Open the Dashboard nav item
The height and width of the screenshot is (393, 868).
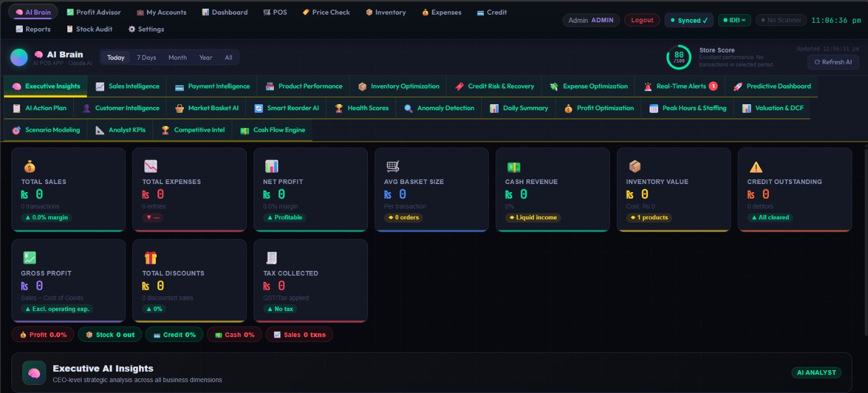click(x=225, y=12)
